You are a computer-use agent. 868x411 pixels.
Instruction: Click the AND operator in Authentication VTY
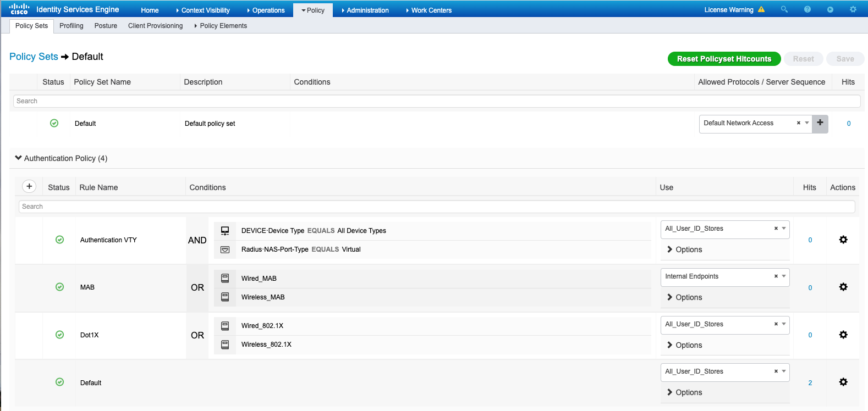197,240
